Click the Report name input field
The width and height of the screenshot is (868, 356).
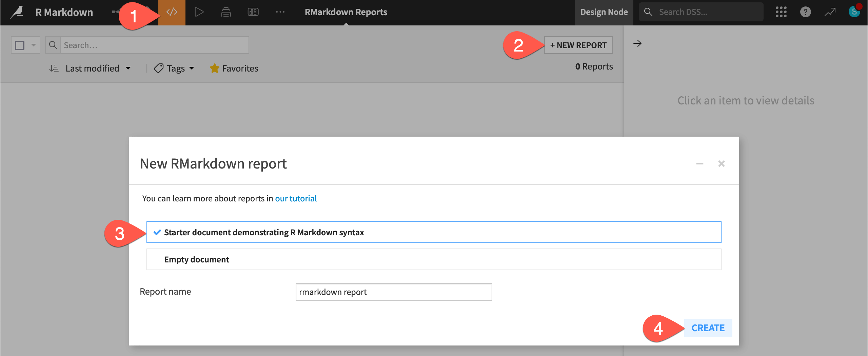click(x=393, y=292)
